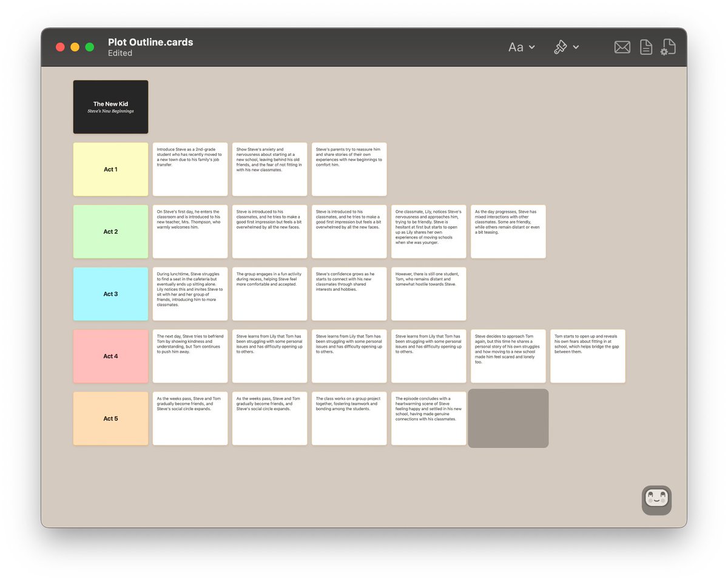Click the smiling robot assistant icon
728x582 pixels.
click(x=656, y=499)
